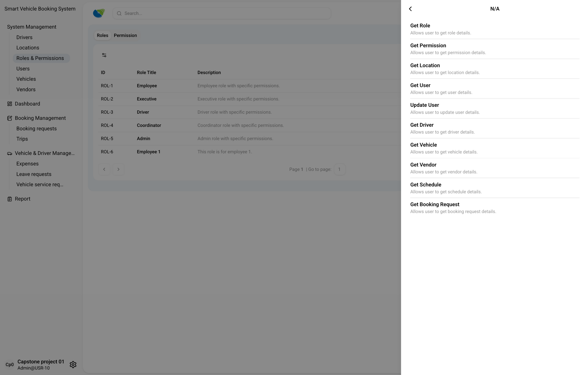Screen dimensions: 588x375
Task: Click the Go to page number field
Action: coord(339,169)
